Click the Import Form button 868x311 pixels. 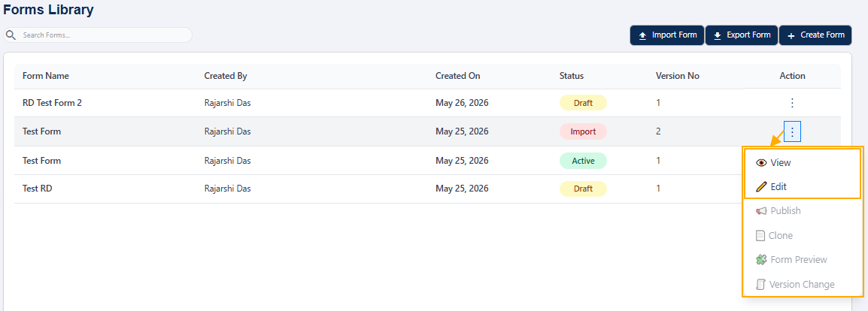(667, 35)
